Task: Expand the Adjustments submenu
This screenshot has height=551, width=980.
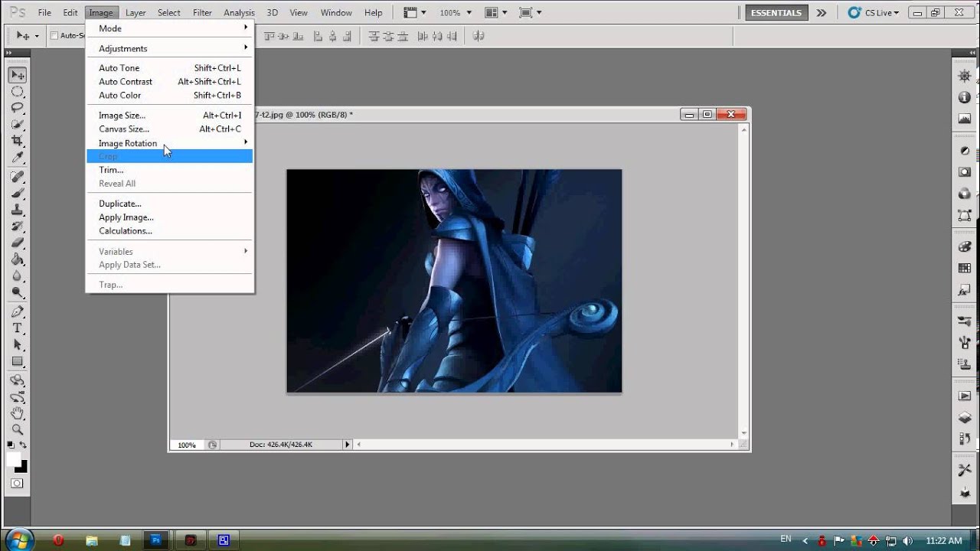Action: coord(169,48)
